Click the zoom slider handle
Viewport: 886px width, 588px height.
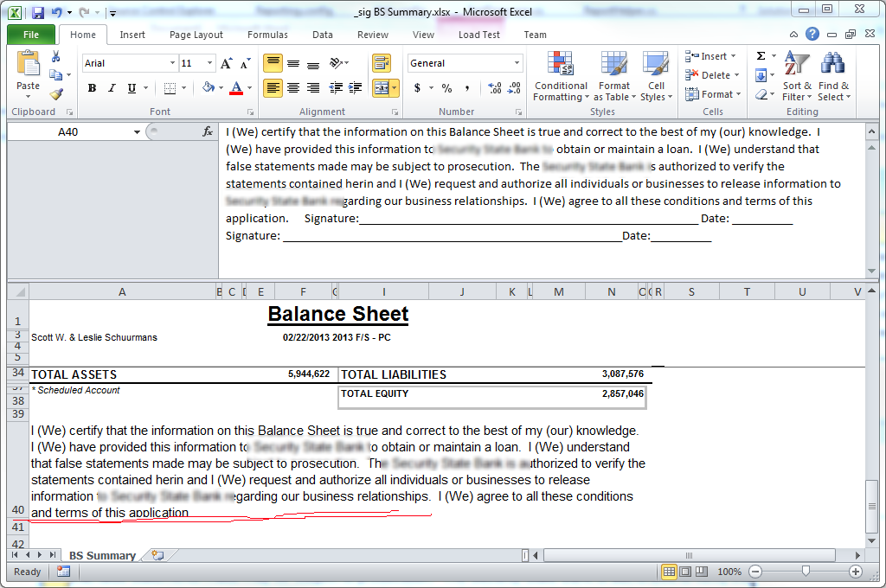point(806,572)
